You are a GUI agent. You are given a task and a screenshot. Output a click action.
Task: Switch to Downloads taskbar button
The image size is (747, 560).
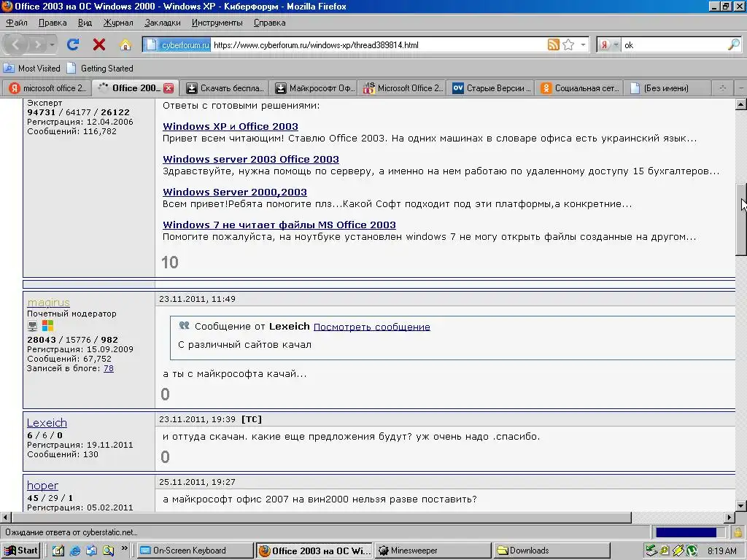(x=552, y=551)
